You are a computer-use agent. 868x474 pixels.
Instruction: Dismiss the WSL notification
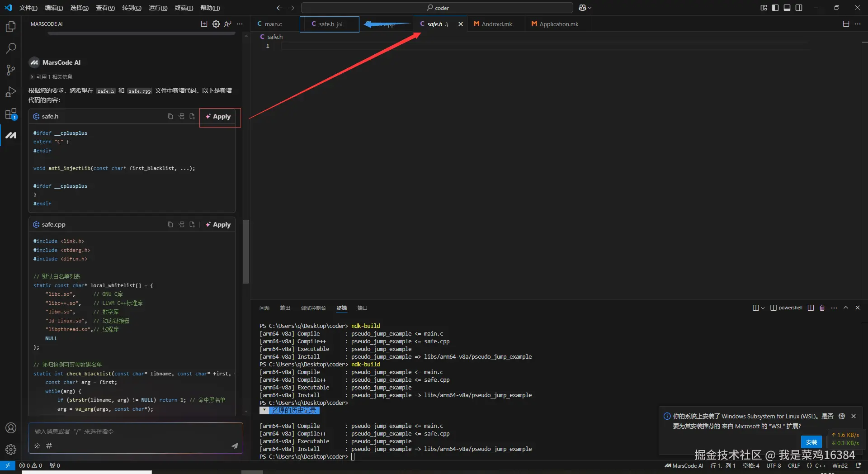(854, 416)
